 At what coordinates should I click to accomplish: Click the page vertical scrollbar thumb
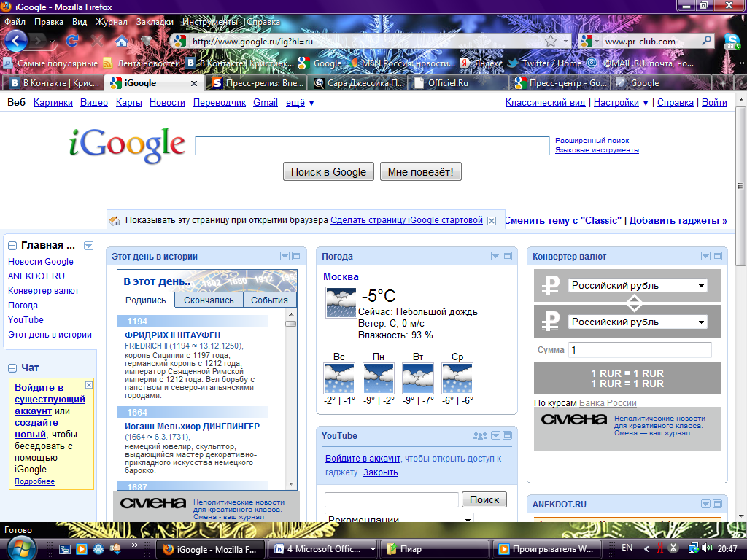[740, 186]
